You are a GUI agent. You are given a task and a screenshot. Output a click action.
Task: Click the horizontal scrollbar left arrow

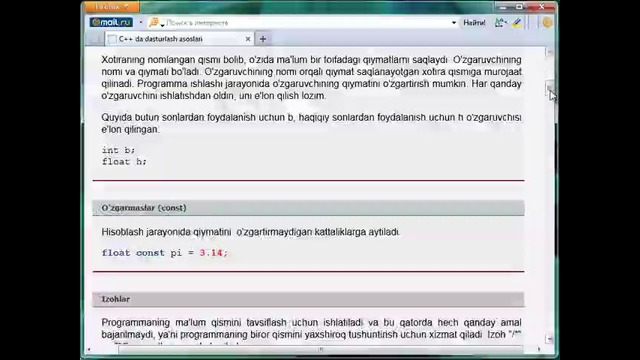coord(89,349)
